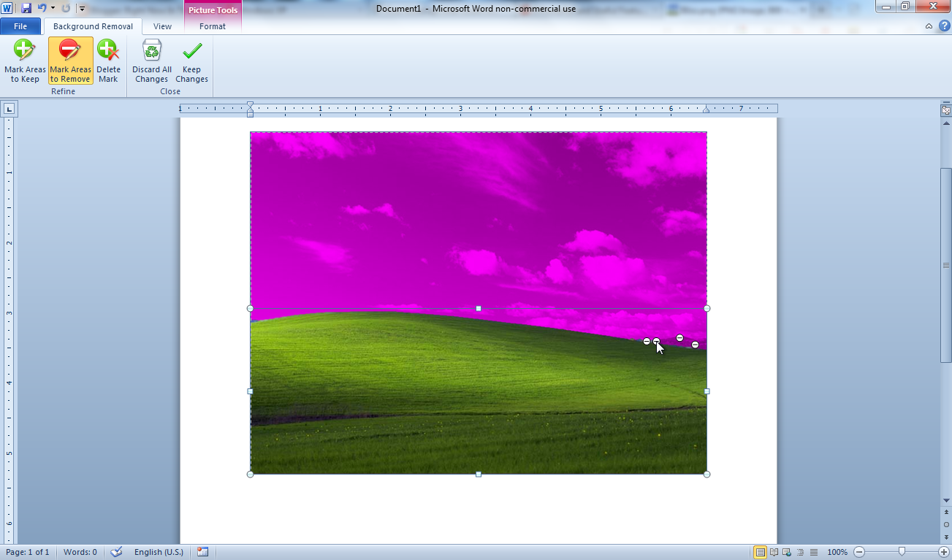952x560 pixels.
Task: Click the Word application icon
Action: coord(8,8)
